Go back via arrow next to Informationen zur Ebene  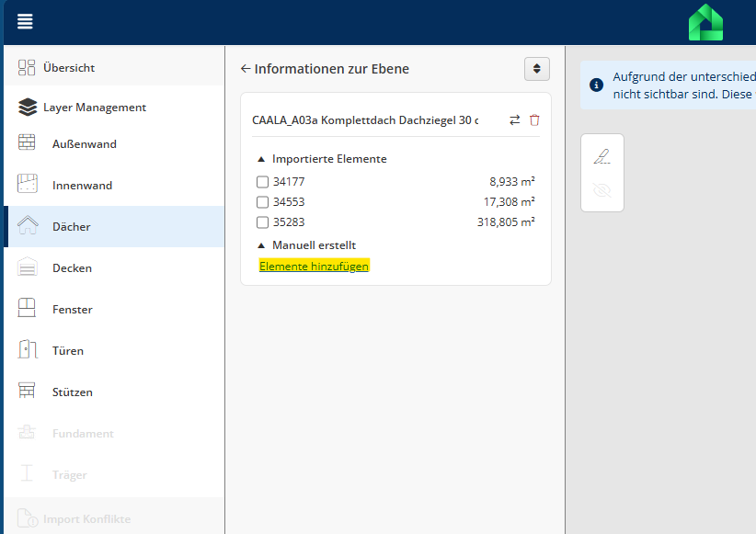[246, 69]
